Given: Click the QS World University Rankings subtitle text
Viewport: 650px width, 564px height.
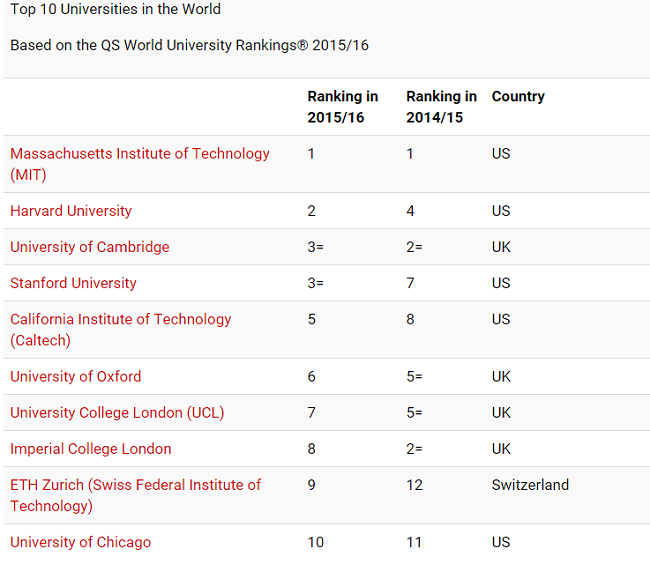Looking at the screenshot, I should pos(189,46).
